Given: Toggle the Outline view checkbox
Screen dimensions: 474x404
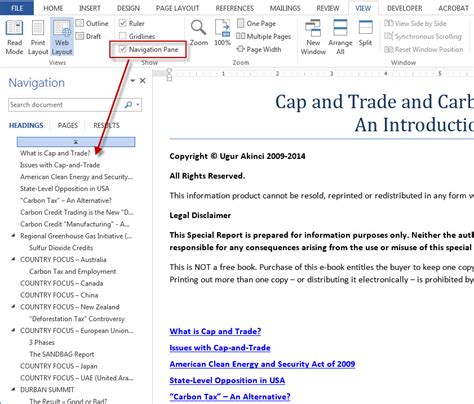Looking at the screenshot, I should (92, 23).
